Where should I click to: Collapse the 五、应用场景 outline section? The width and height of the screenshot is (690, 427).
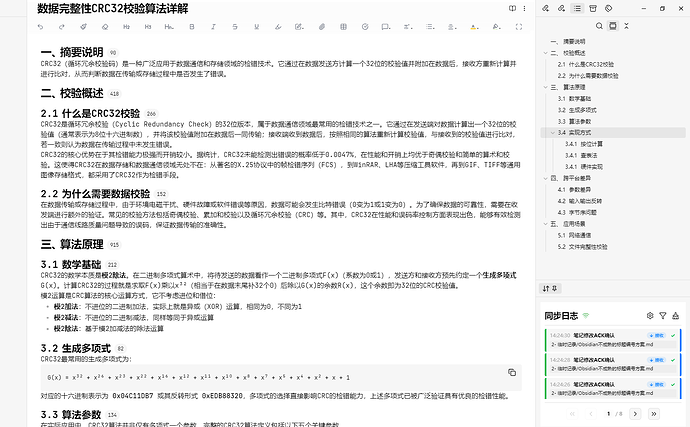coord(546,224)
